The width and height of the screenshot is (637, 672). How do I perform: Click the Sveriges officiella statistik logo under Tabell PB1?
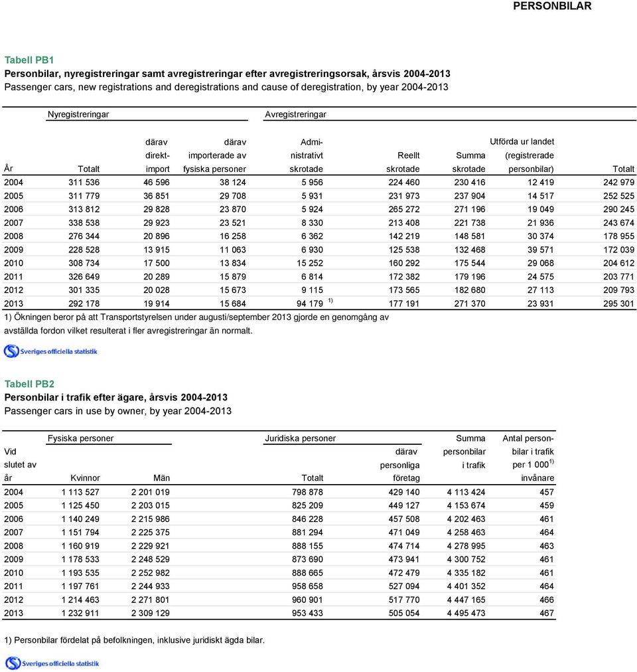pos(50,351)
